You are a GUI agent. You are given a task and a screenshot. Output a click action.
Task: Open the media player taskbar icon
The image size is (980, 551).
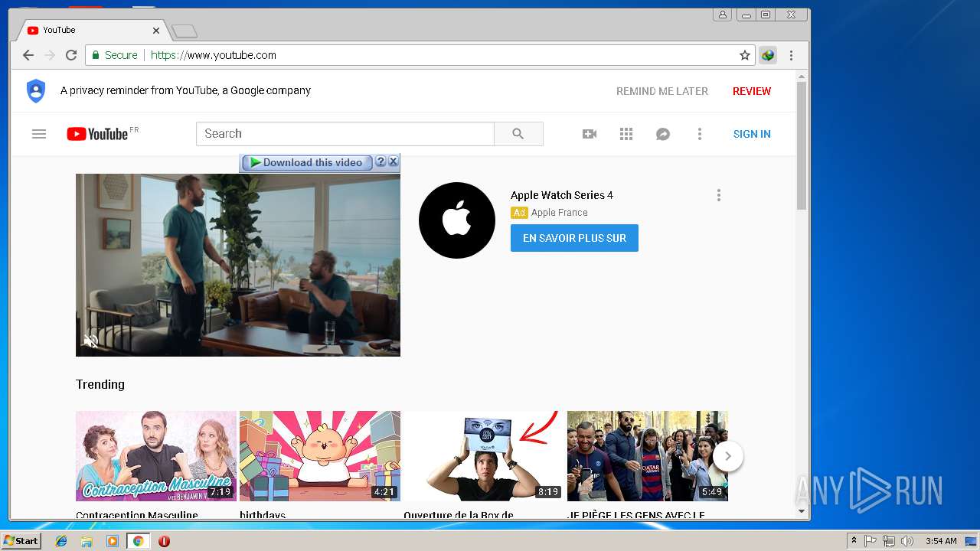click(x=113, y=541)
